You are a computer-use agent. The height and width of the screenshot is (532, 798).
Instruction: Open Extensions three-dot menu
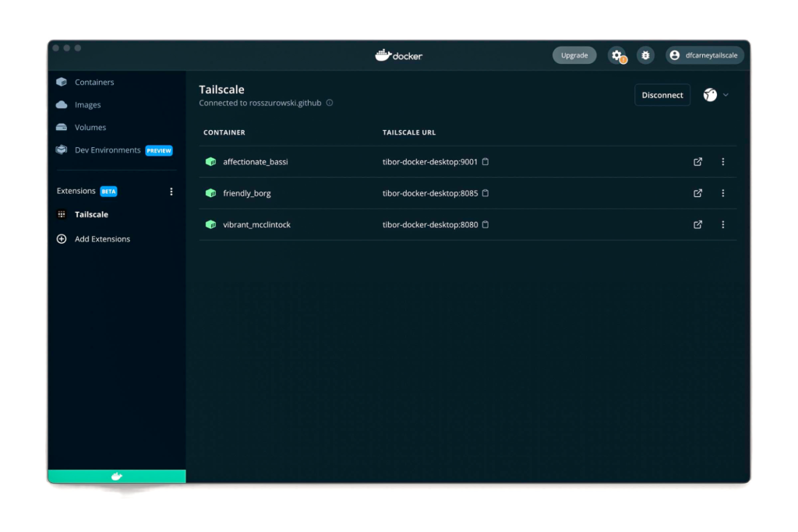[171, 192]
